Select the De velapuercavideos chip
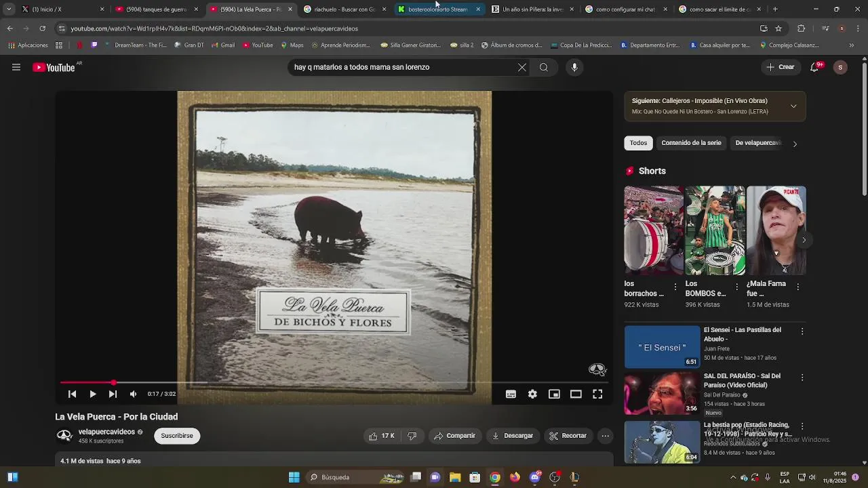868x488 pixels. (x=758, y=143)
